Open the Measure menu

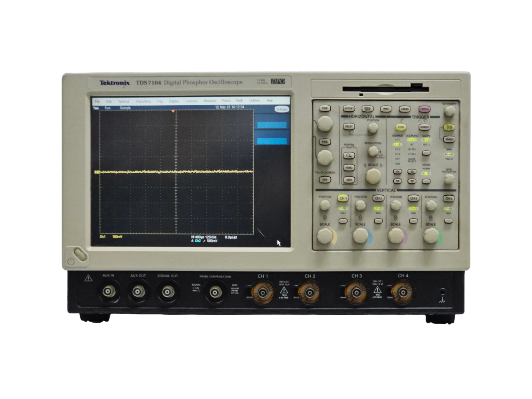(209, 101)
